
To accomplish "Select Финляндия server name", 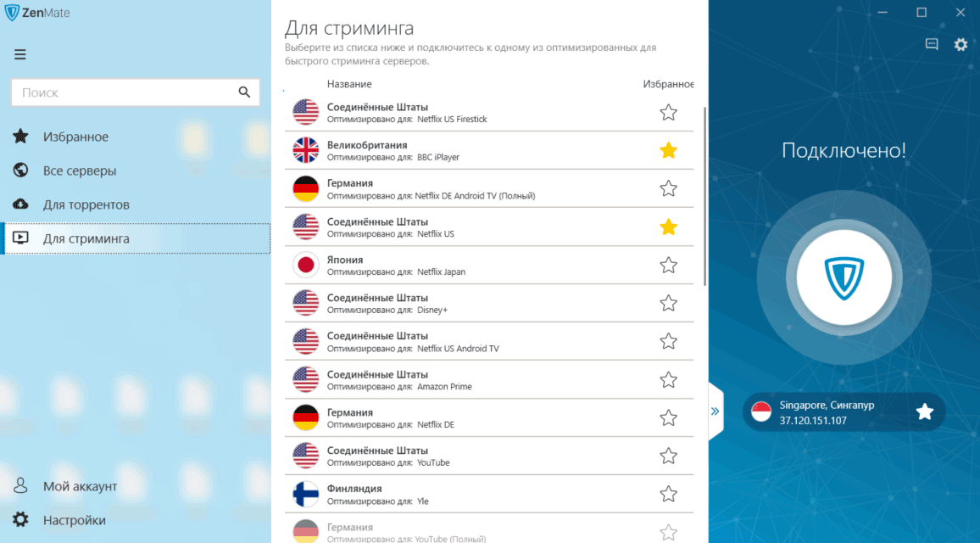I will pyautogui.click(x=354, y=489).
